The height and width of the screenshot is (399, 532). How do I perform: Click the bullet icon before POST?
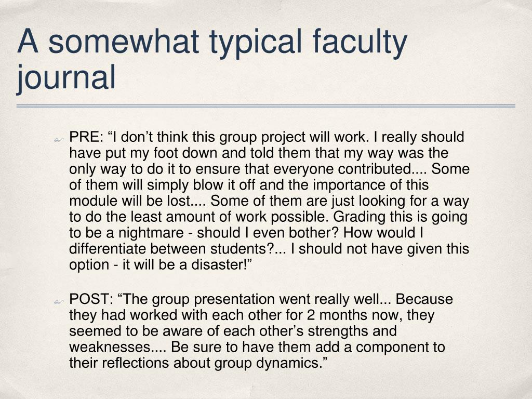[x=59, y=302]
